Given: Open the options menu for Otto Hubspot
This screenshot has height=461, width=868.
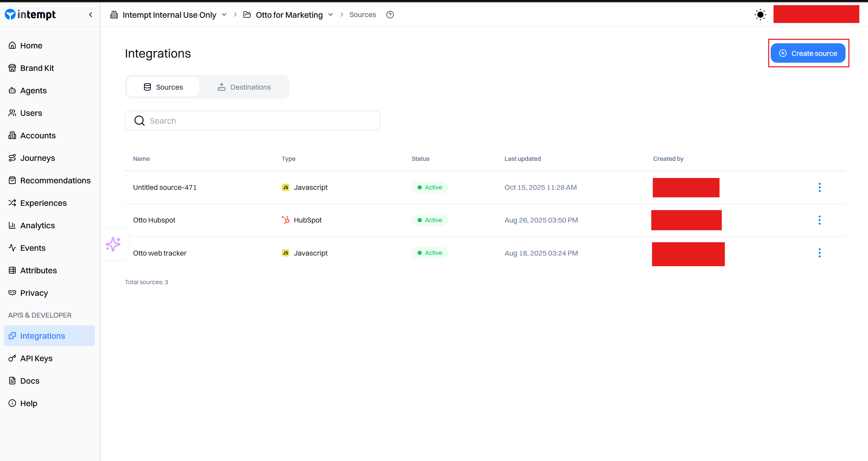Looking at the screenshot, I should (x=819, y=220).
